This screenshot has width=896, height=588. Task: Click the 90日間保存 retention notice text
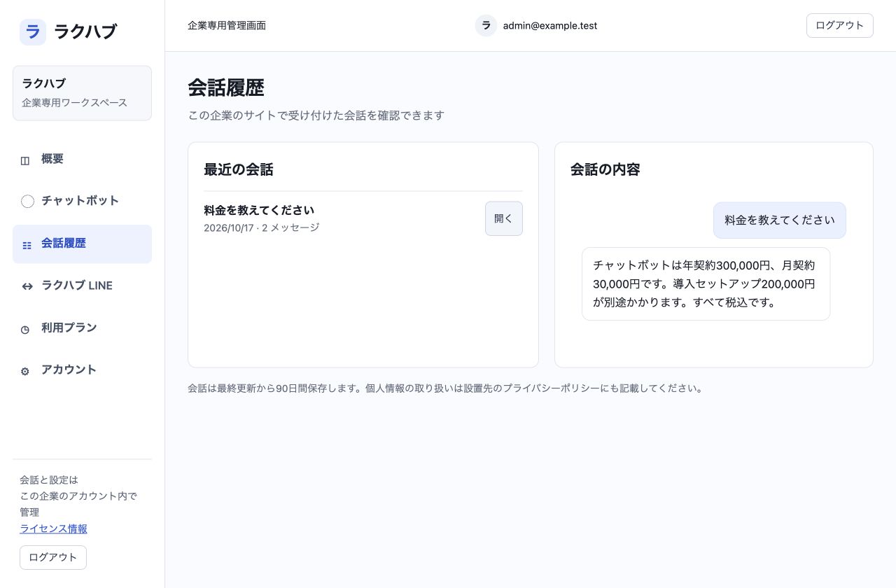(445, 388)
